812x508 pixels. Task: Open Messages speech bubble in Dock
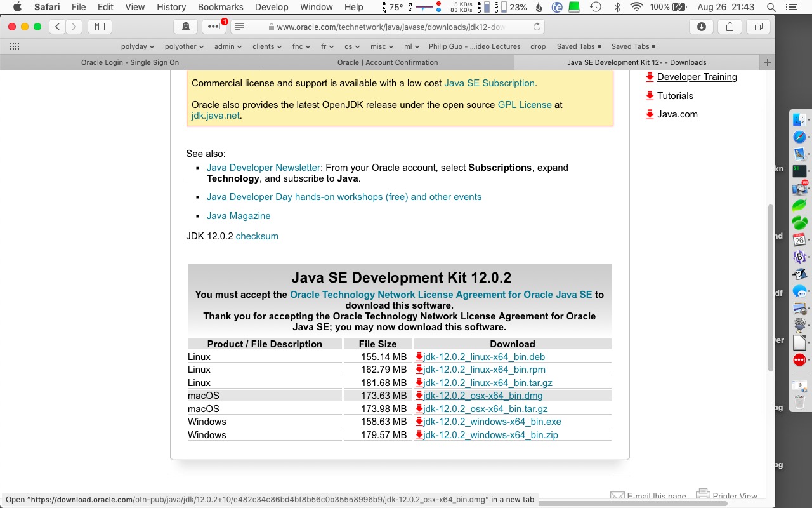click(x=799, y=291)
